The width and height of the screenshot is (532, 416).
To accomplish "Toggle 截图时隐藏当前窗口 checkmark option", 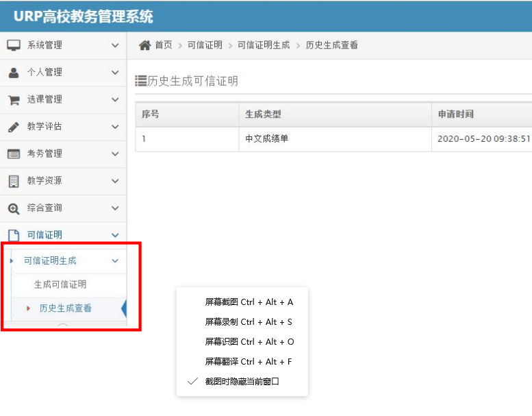I will (242, 381).
